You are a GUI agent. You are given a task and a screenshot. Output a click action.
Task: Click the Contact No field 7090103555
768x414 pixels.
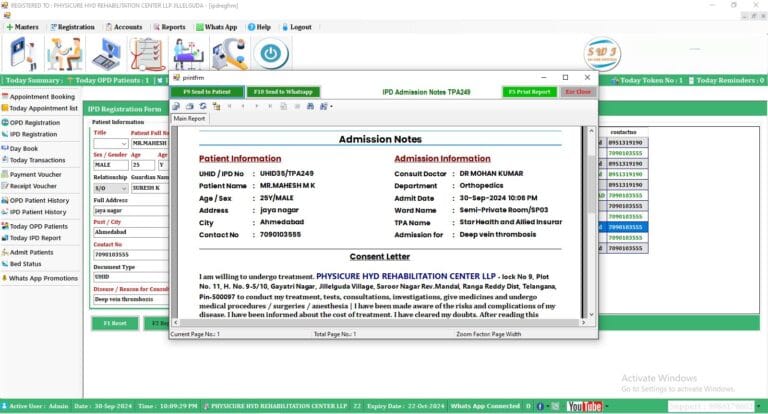point(131,255)
